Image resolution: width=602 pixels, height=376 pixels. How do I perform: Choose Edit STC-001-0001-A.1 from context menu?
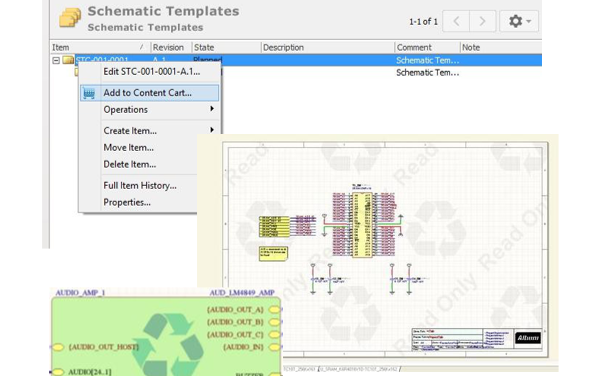(x=152, y=72)
